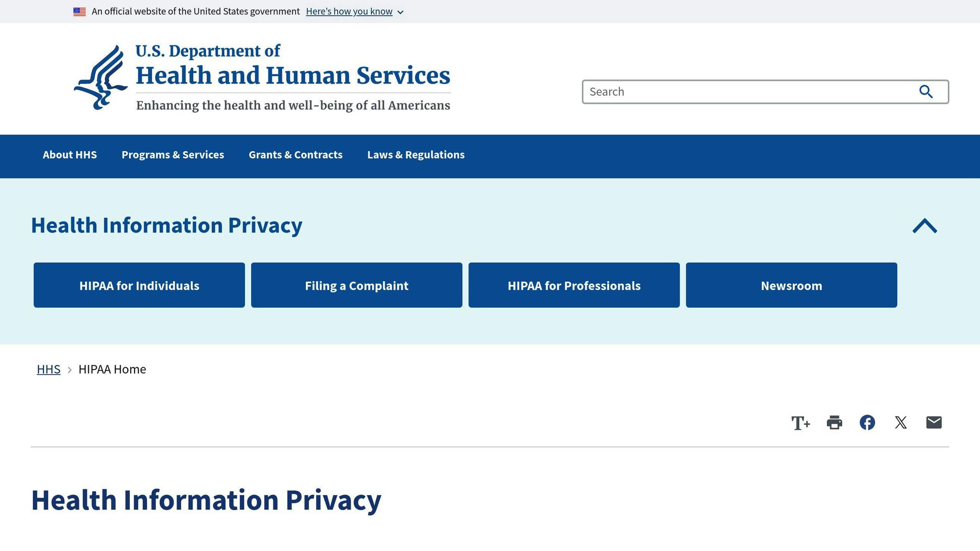Screen dimensions: 980x551
Task: Click the search magnifier icon
Action: pyautogui.click(x=926, y=91)
